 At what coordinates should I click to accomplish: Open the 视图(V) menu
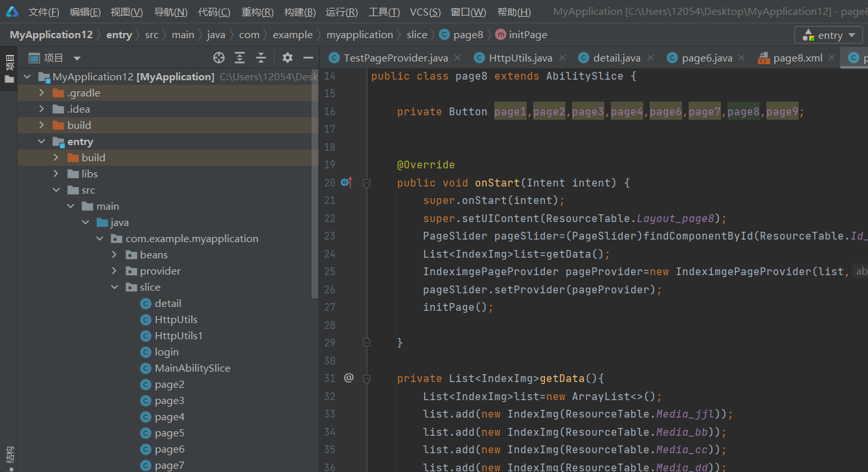pyautogui.click(x=127, y=12)
